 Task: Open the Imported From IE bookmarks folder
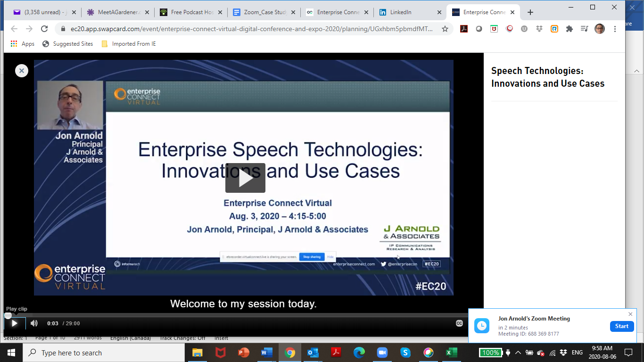pyautogui.click(x=129, y=44)
